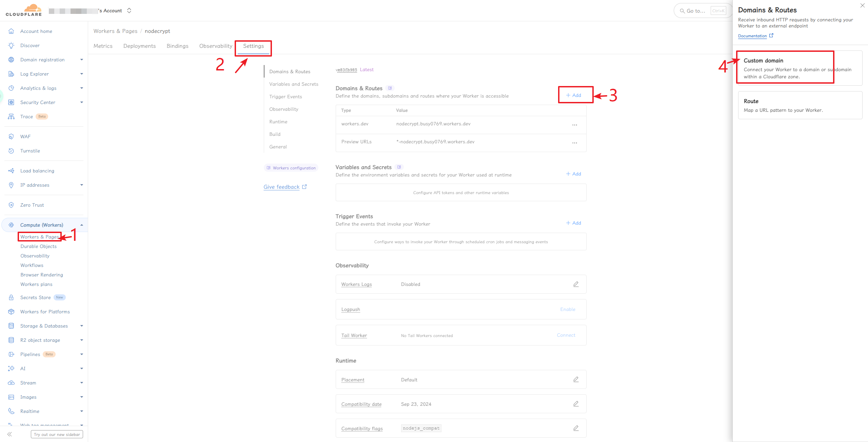
Task: Open three-dot menu for Preview URLs row
Action: tap(574, 143)
